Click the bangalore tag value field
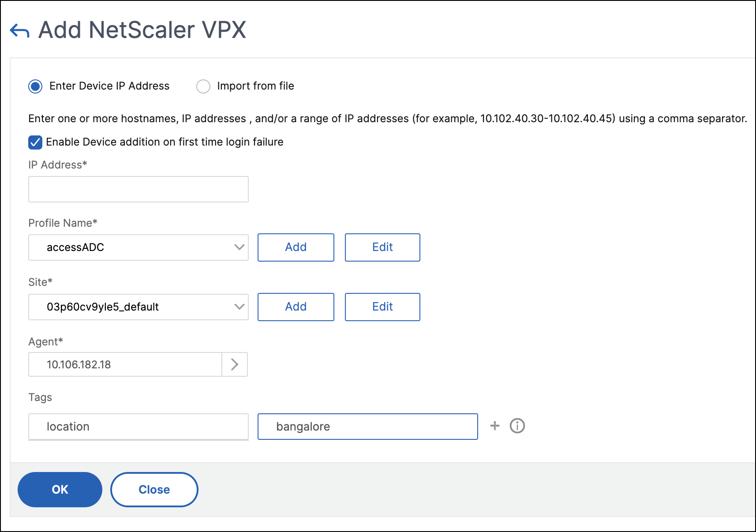Screen dimensions: 756x532 [x=368, y=427]
